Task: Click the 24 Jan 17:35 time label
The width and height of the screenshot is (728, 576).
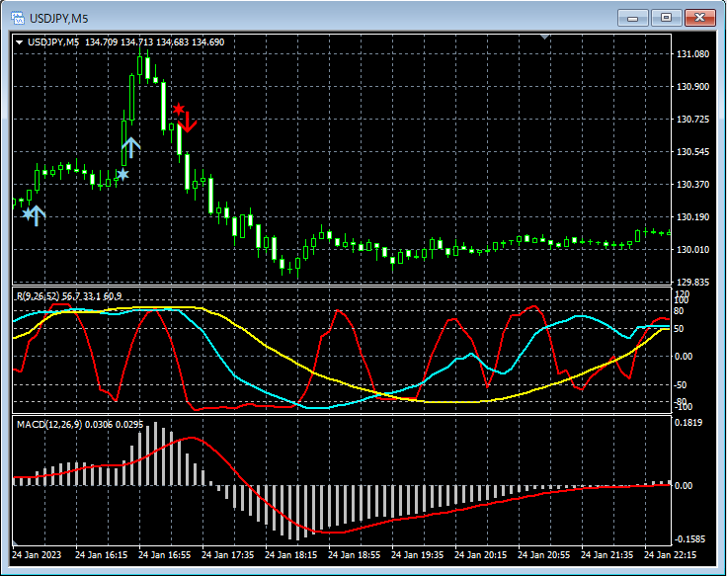Action: pyautogui.click(x=227, y=555)
